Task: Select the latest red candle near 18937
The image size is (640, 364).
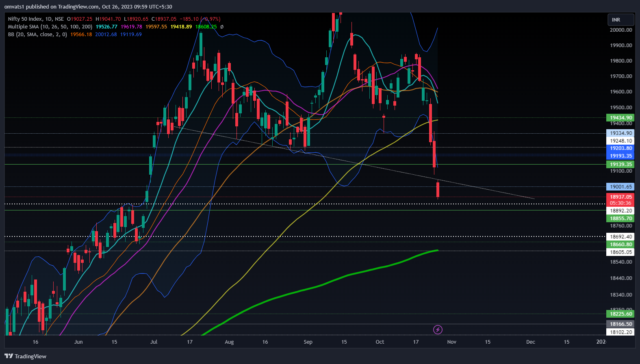Action: [x=438, y=190]
